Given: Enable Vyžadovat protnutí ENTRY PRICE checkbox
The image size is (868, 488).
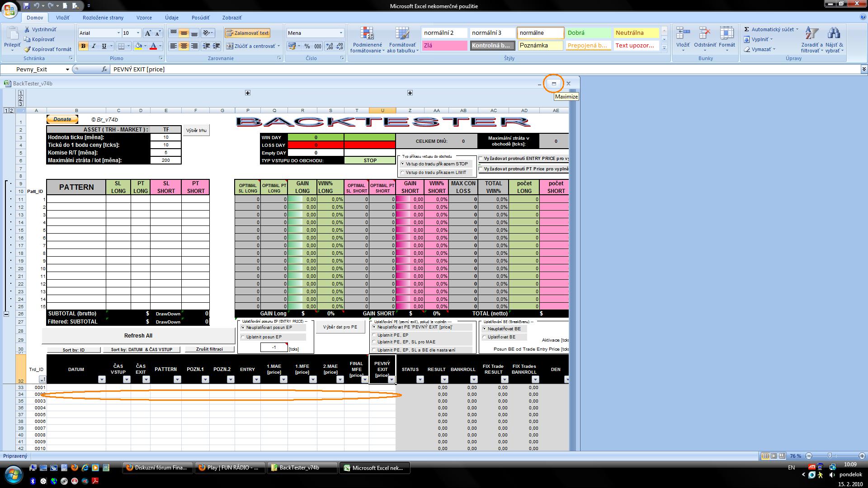Looking at the screenshot, I should pyautogui.click(x=481, y=159).
